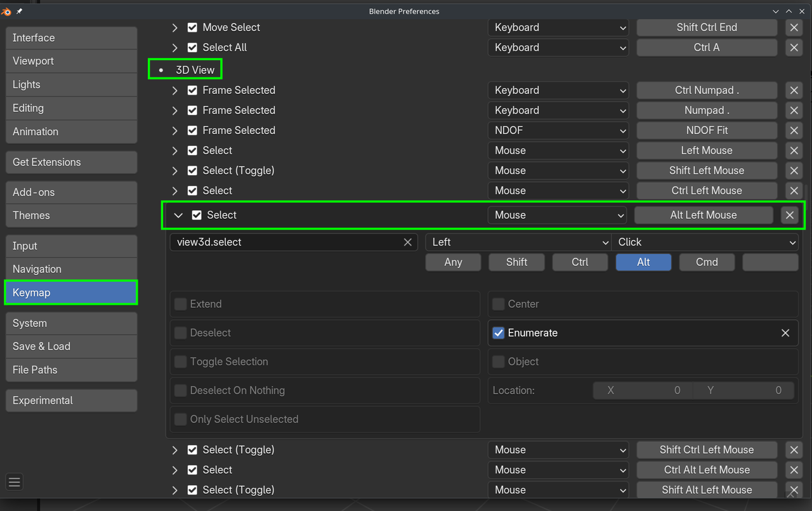This screenshot has width=812, height=511.
Task: Switch to the Experimental section
Action: [71, 401]
